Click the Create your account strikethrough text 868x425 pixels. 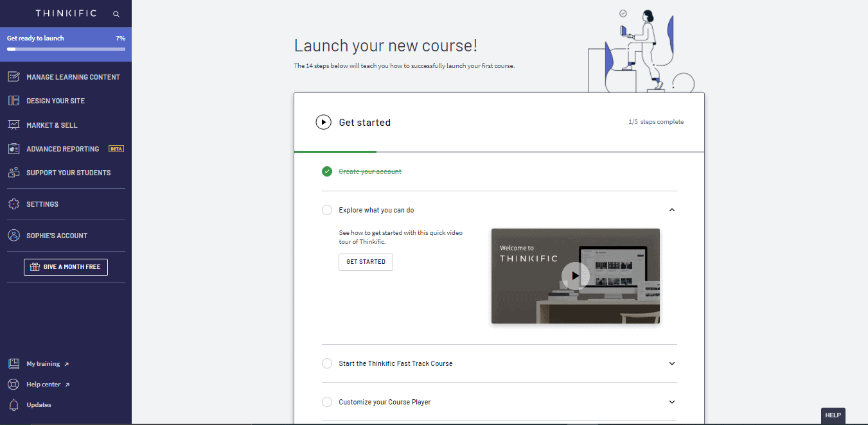370,171
